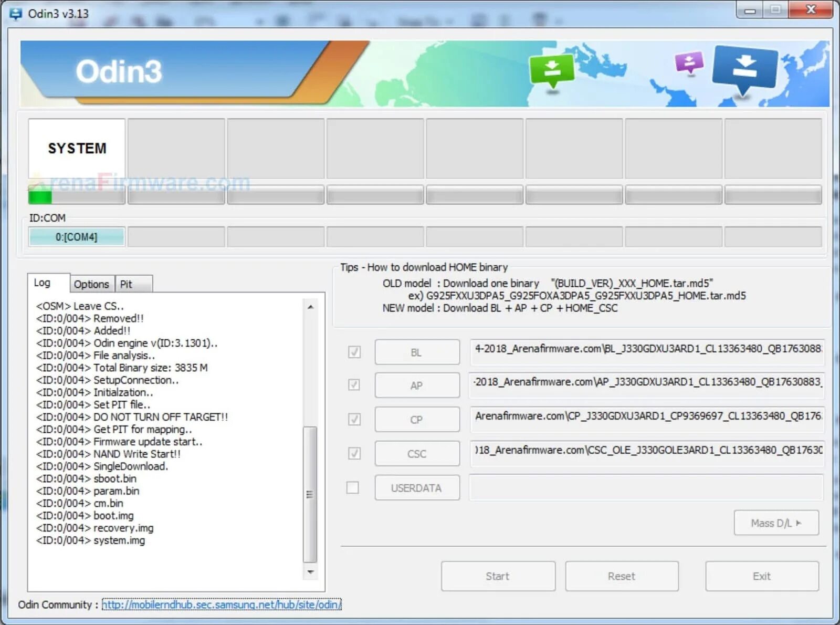Toggle the CP checkbox
The width and height of the screenshot is (840, 625).
[x=354, y=419]
